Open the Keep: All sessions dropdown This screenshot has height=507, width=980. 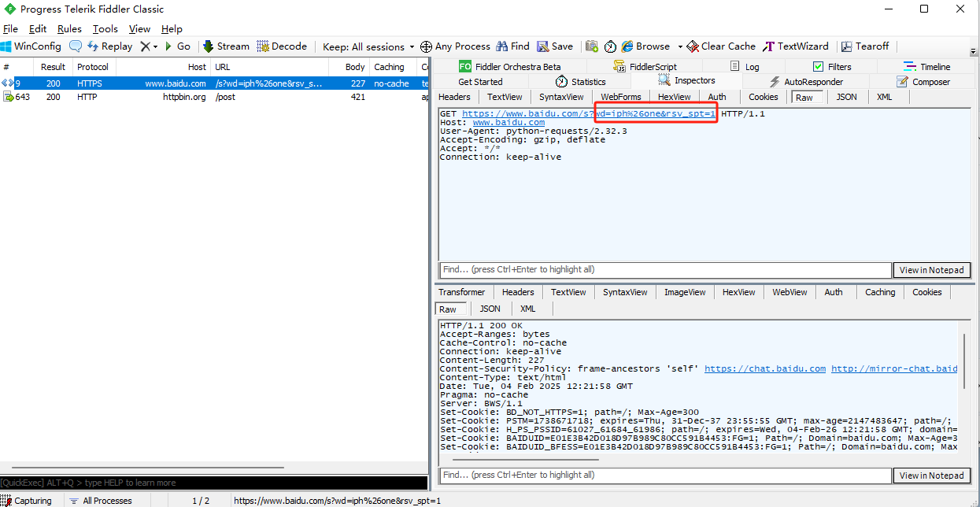(x=368, y=46)
